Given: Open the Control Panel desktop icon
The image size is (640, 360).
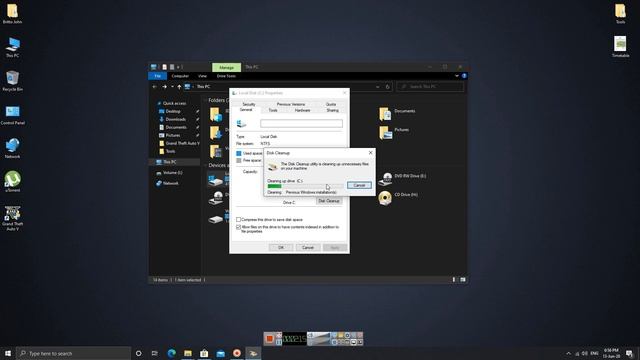Looking at the screenshot, I should [12, 114].
